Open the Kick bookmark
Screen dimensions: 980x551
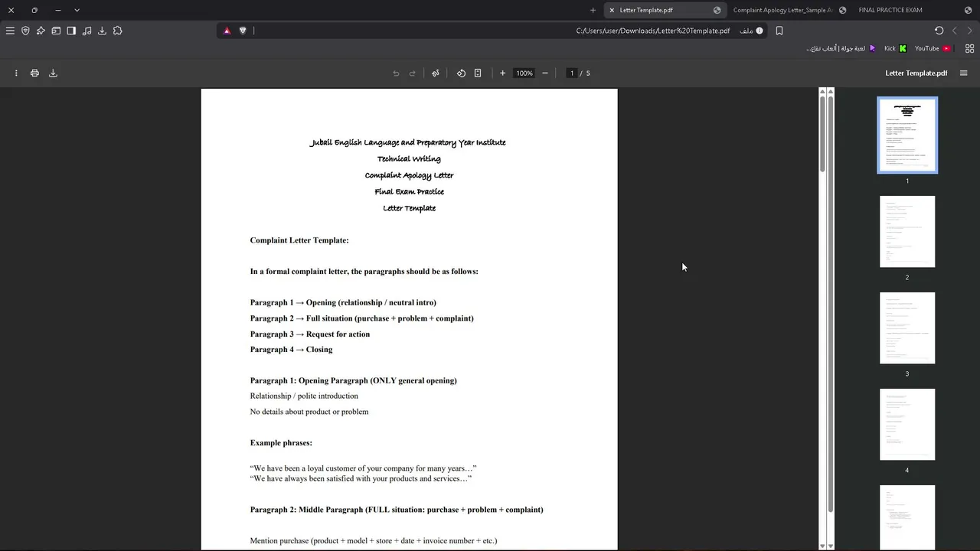click(x=895, y=48)
